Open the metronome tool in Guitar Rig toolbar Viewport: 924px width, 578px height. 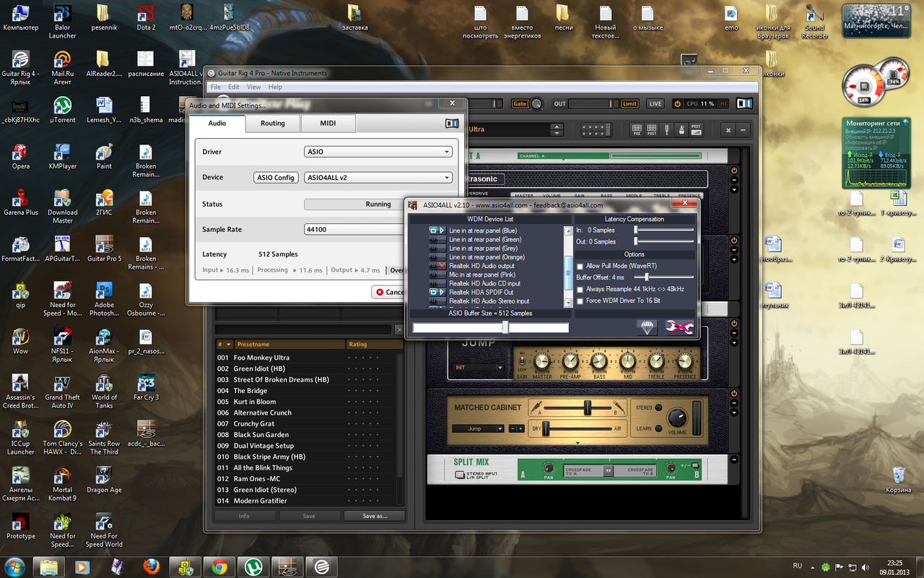pos(681,130)
